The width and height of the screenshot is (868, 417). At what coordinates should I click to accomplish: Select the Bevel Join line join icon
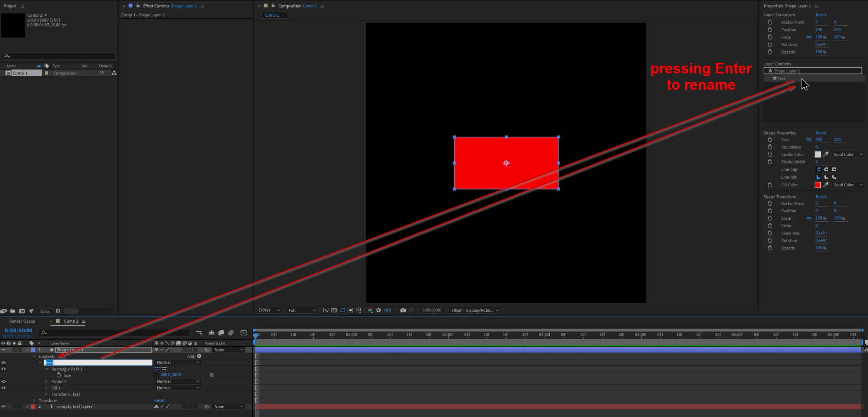click(x=834, y=177)
